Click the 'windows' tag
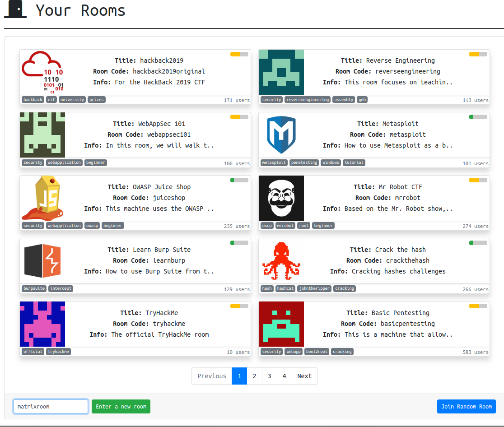The height and width of the screenshot is (427, 504). pyautogui.click(x=331, y=162)
